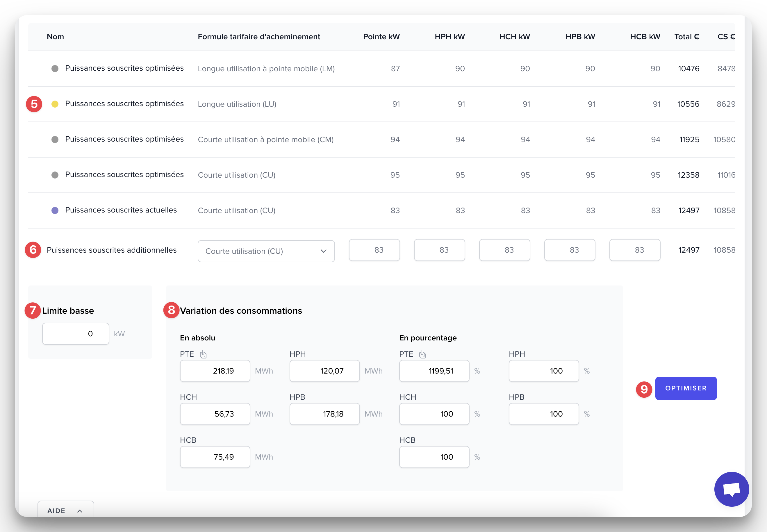
Task: Click the absolute HPH MWh field showing 120,07
Action: pyautogui.click(x=324, y=371)
